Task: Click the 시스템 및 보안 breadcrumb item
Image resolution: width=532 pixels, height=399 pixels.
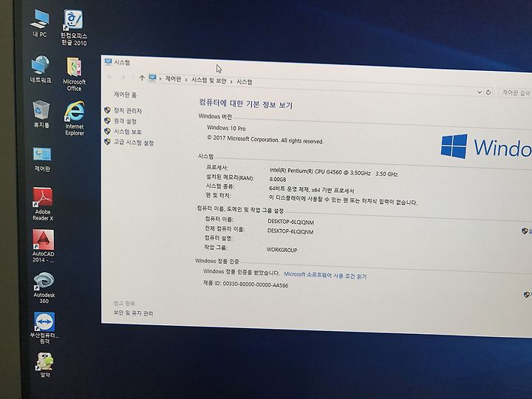Action: tap(208, 81)
